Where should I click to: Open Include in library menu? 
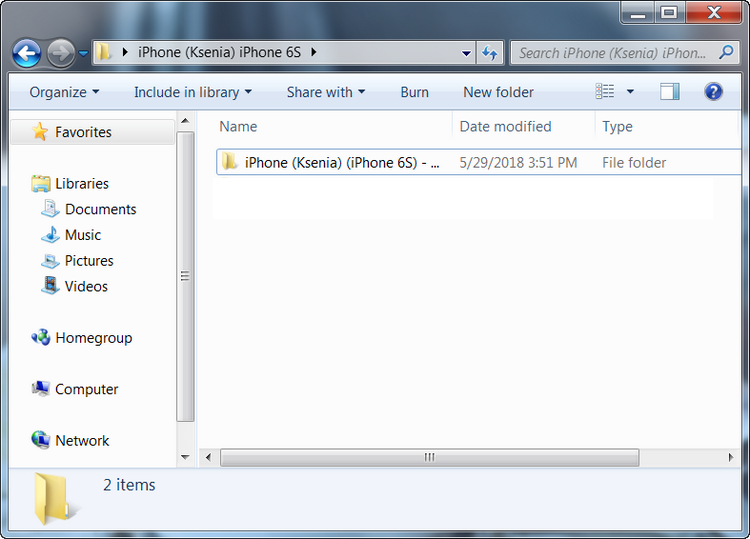tap(192, 92)
